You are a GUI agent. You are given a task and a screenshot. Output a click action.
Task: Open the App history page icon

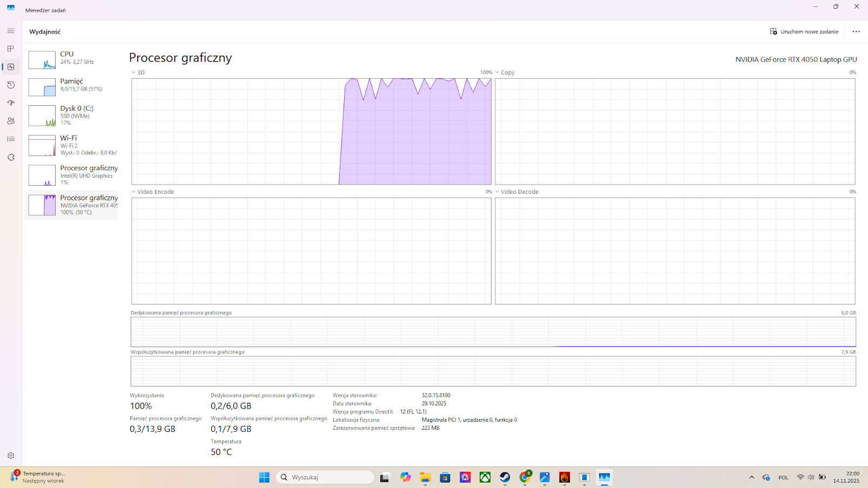(x=11, y=85)
